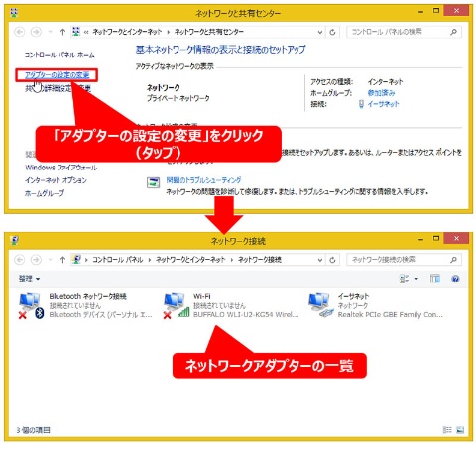This screenshot has width=476, height=451.
Task: Switch to details view icon in status bar
Action: 447,430
